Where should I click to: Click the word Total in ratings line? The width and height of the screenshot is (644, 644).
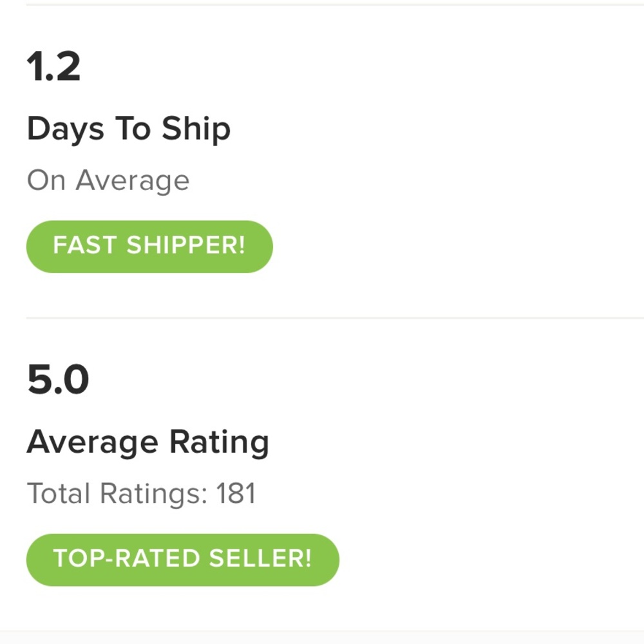(59, 494)
